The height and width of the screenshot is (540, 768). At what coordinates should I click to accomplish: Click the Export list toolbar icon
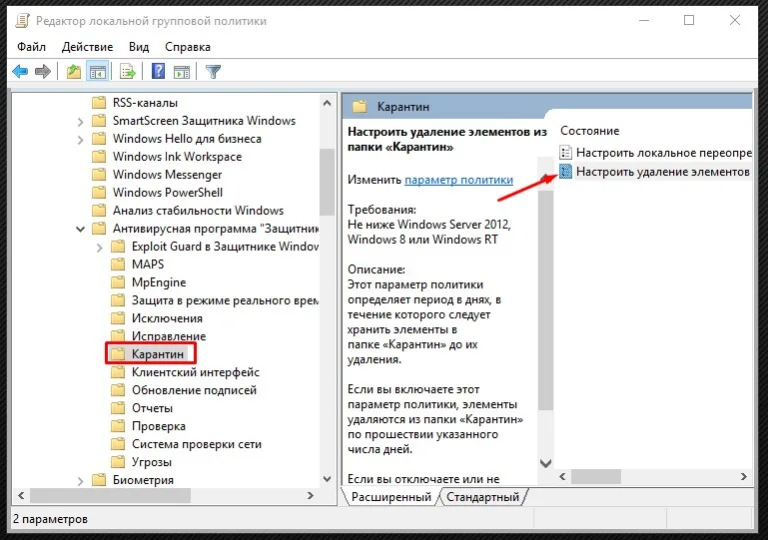127,72
